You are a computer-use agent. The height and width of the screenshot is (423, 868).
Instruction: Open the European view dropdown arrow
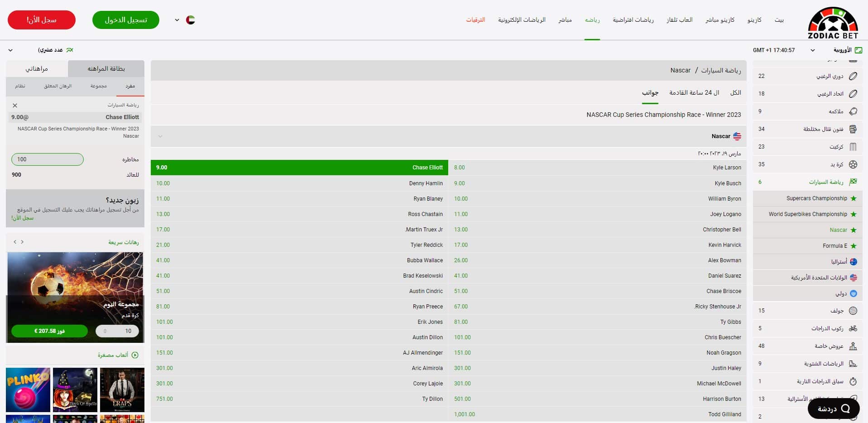[813, 50]
